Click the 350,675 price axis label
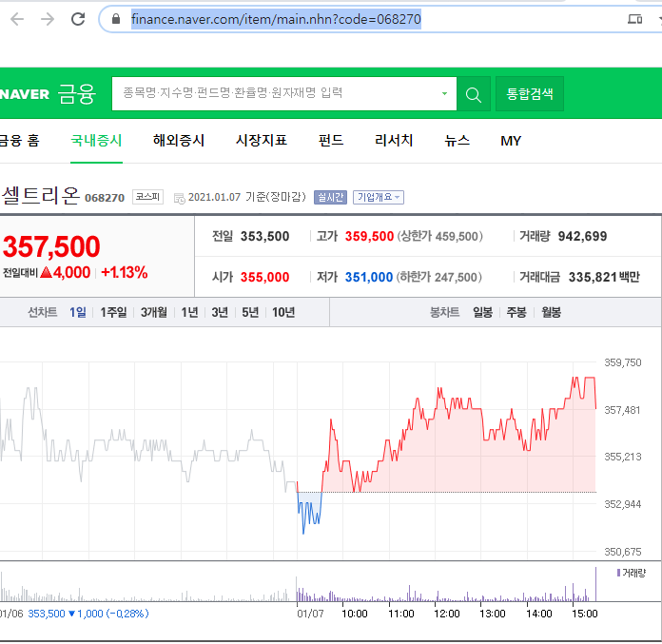 point(623,552)
